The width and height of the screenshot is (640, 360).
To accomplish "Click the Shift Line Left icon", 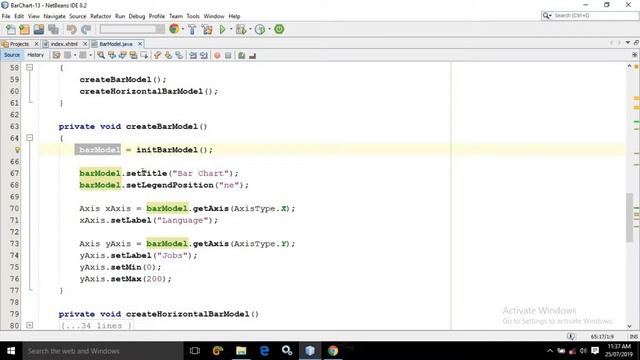I will [x=193, y=55].
